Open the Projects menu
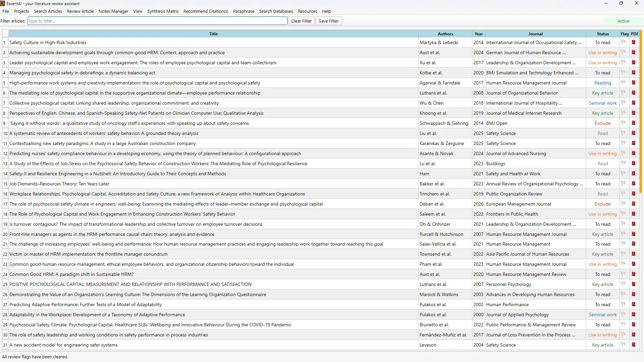The width and height of the screenshot is (644, 362). [x=22, y=11]
